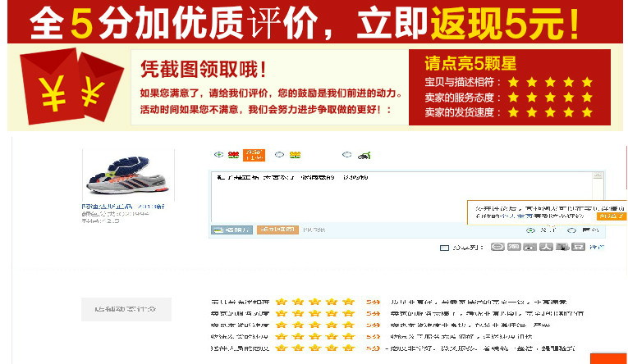Image resolution: width=628 pixels, height=364 pixels.
Task: Click third star in bottom rating row
Action: (x=314, y=348)
